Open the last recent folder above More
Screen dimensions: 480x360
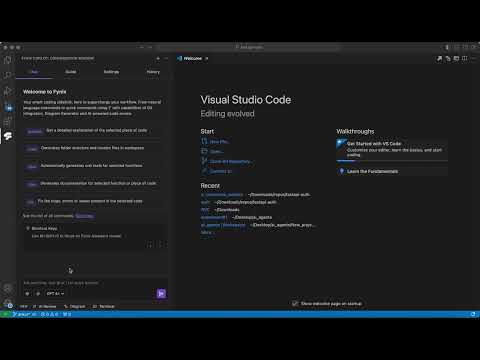coord(223,225)
